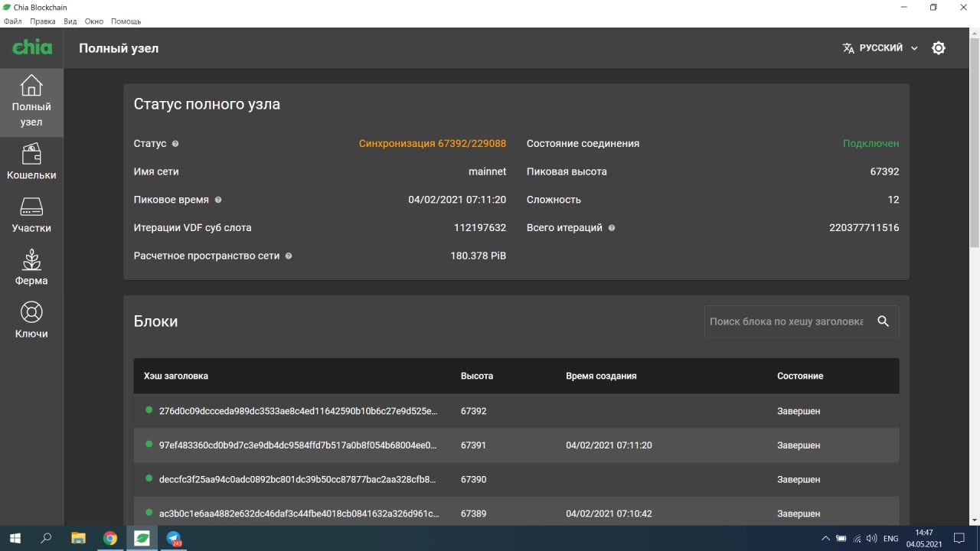The height and width of the screenshot is (551, 980).
Task: Open the Правка menu
Action: click(x=43, y=21)
